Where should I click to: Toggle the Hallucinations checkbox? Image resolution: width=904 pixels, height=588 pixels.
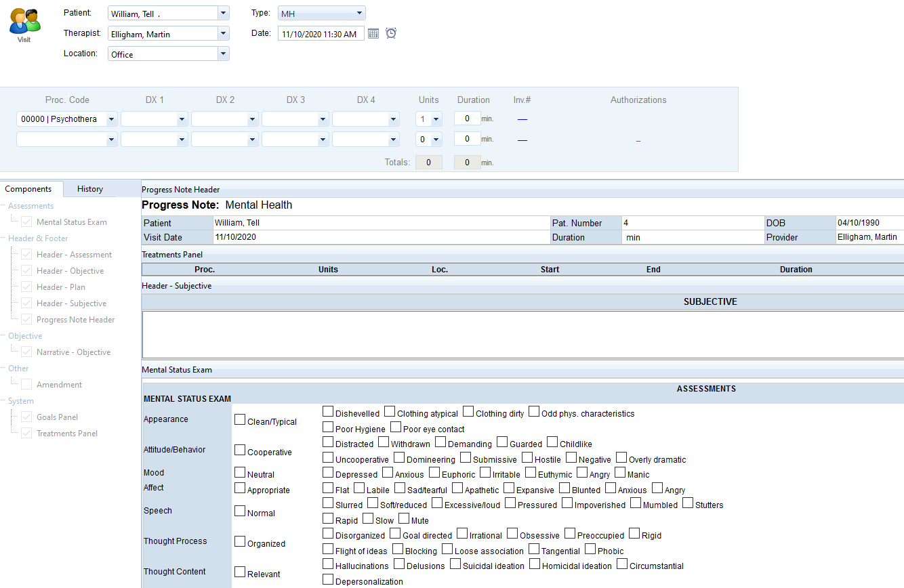pyautogui.click(x=328, y=564)
